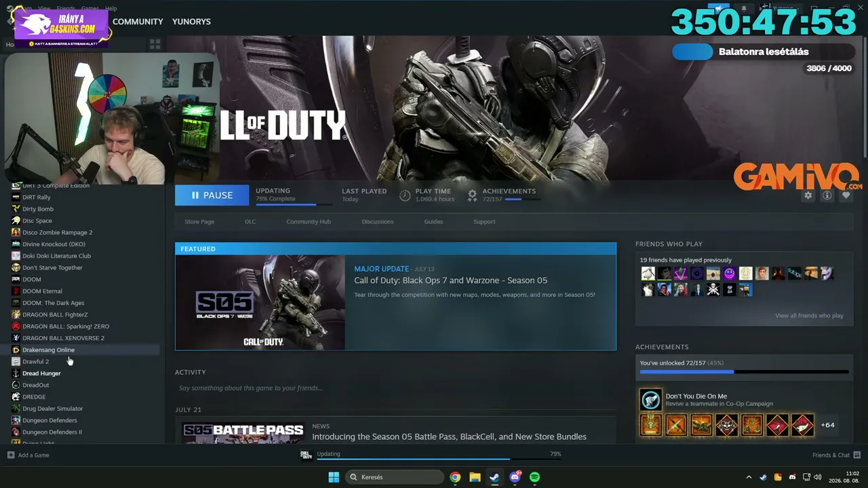Click the achievements progress bar in the panel
868x488 pixels.
744,372
